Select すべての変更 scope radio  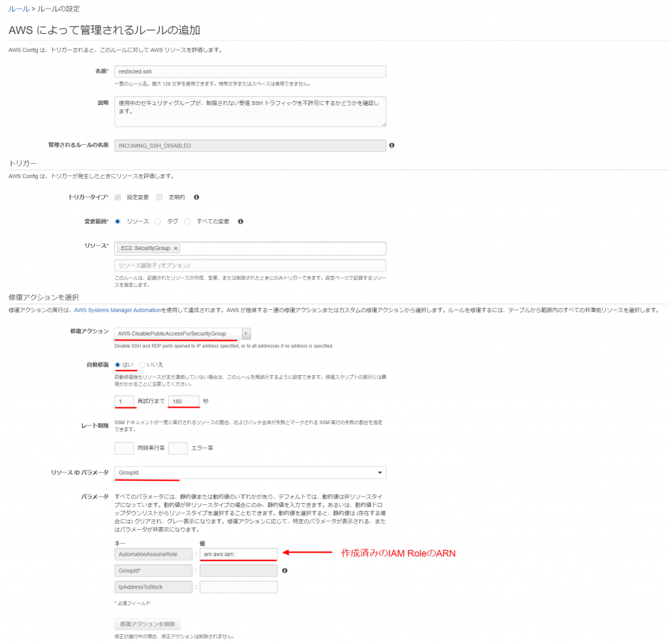coord(187,222)
